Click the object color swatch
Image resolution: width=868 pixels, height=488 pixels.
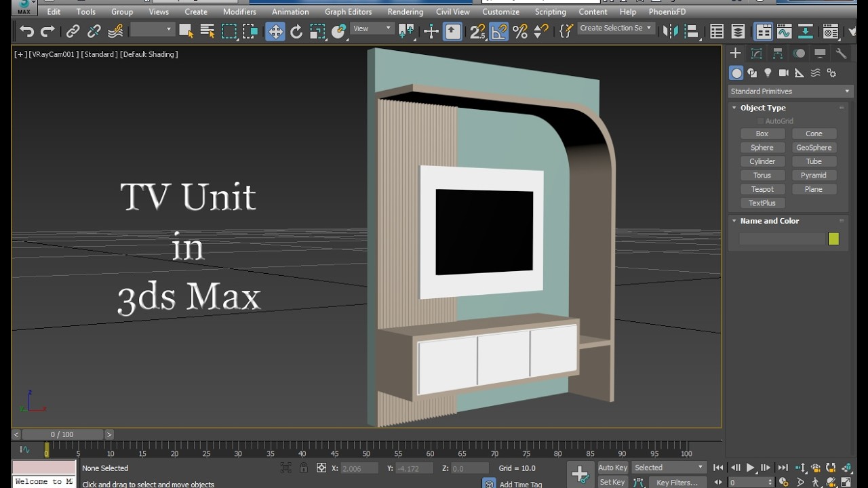tap(833, 239)
